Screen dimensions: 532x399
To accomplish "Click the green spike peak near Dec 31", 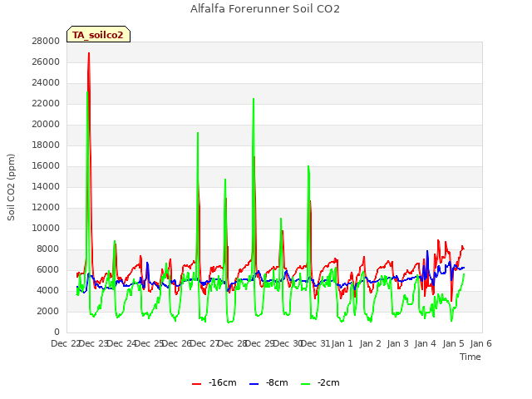I will [308, 166].
